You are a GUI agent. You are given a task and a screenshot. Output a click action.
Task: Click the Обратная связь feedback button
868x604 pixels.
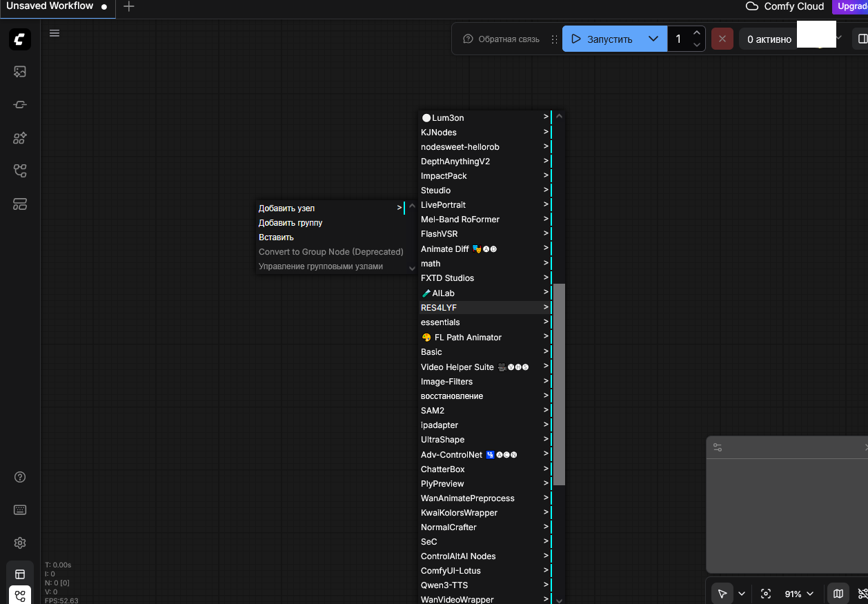(502, 39)
